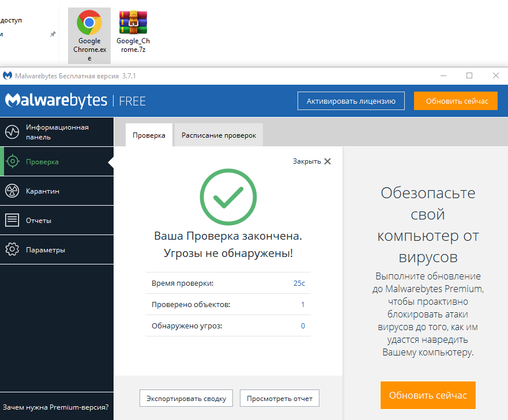Switch to Расписание проверок tab
508x420 pixels.
pyautogui.click(x=219, y=135)
